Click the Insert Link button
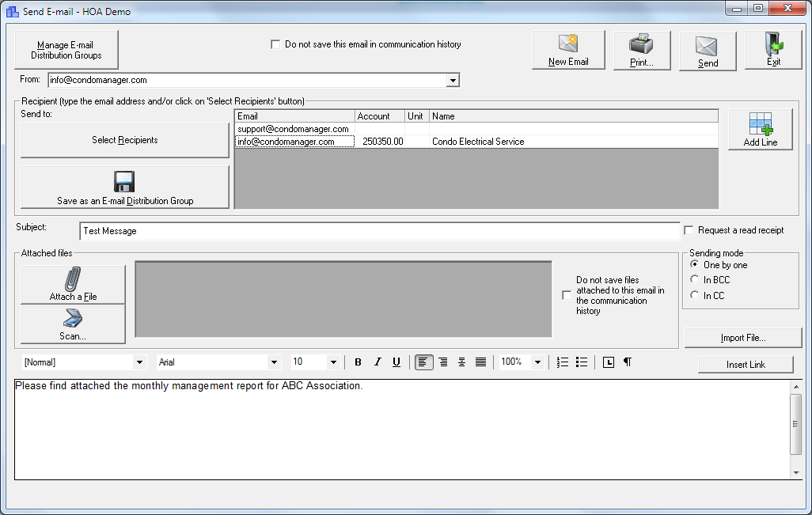 coord(745,364)
